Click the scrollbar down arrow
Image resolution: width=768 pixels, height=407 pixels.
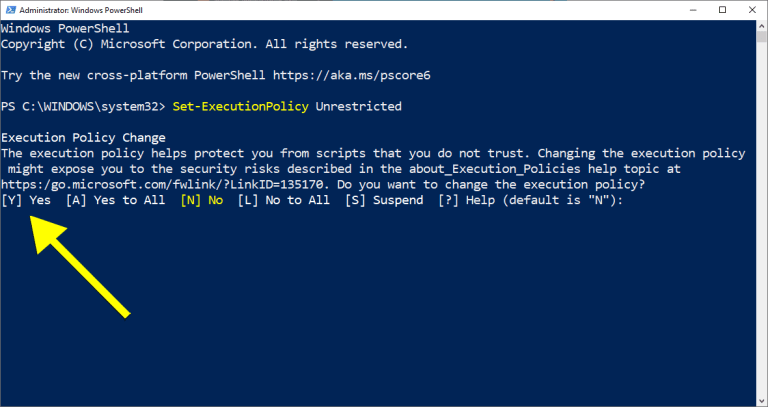coord(761,400)
